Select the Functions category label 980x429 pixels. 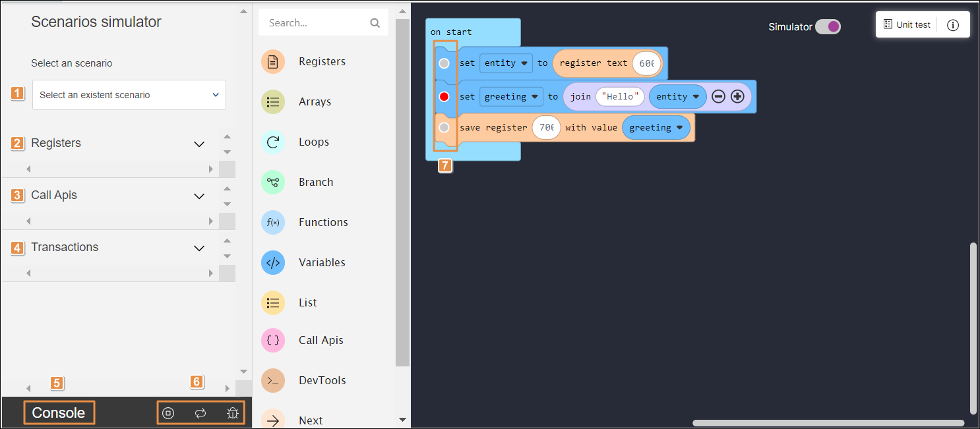pos(323,222)
